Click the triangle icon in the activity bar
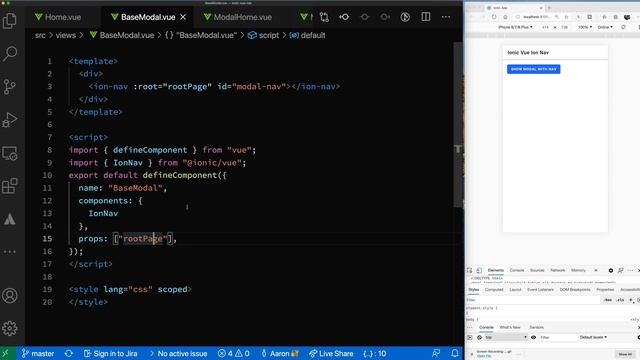This screenshot has height=360, width=640. (x=10, y=220)
